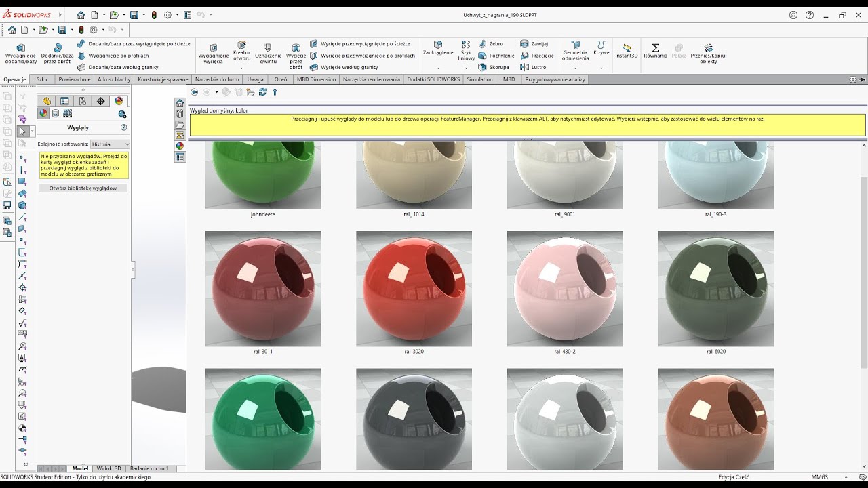Viewport: 868px width, 488px height.
Task: Open Kreator otworu hole wizard
Action: coord(241,51)
